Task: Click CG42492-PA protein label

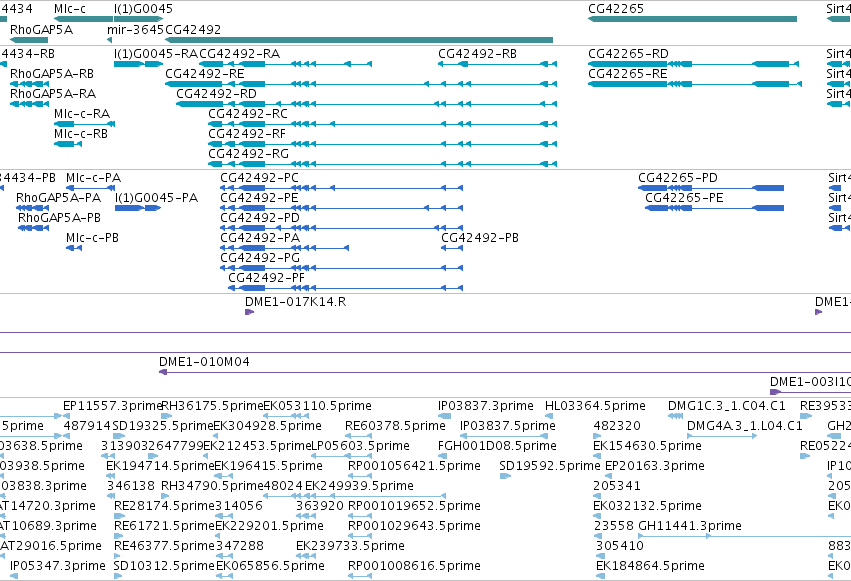Action: (x=260, y=238)
